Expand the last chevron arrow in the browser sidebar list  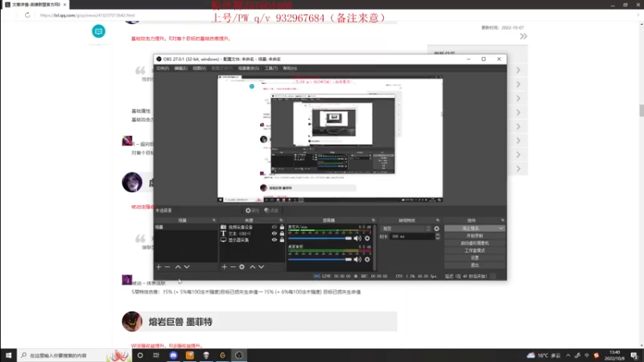[x=518, y=169]
